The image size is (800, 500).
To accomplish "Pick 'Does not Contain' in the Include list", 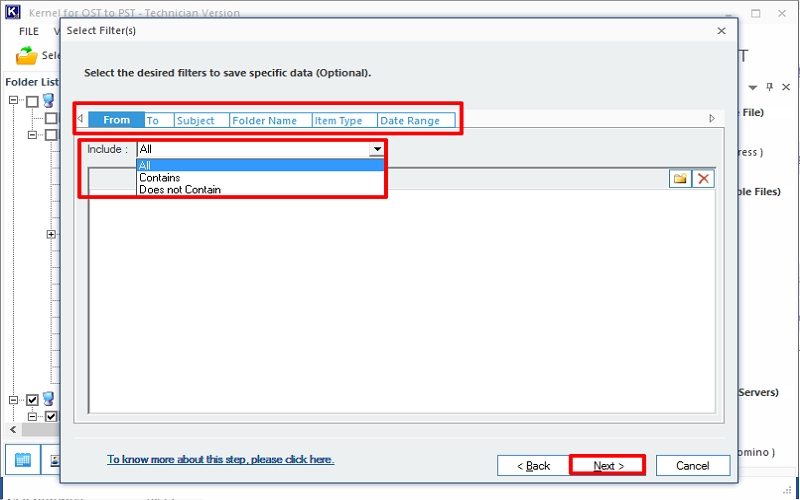I will pos(180,190).
